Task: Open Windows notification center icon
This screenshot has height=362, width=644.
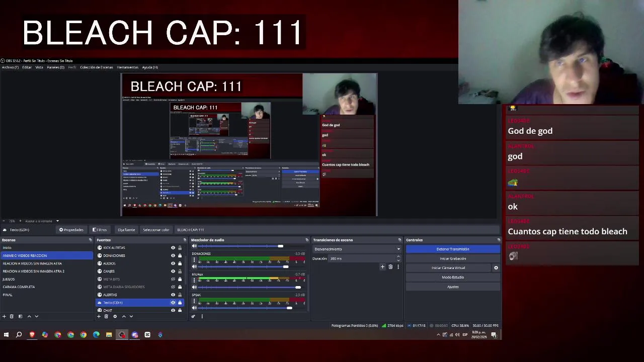Action: pyautogui.click(x=494, y=335)
